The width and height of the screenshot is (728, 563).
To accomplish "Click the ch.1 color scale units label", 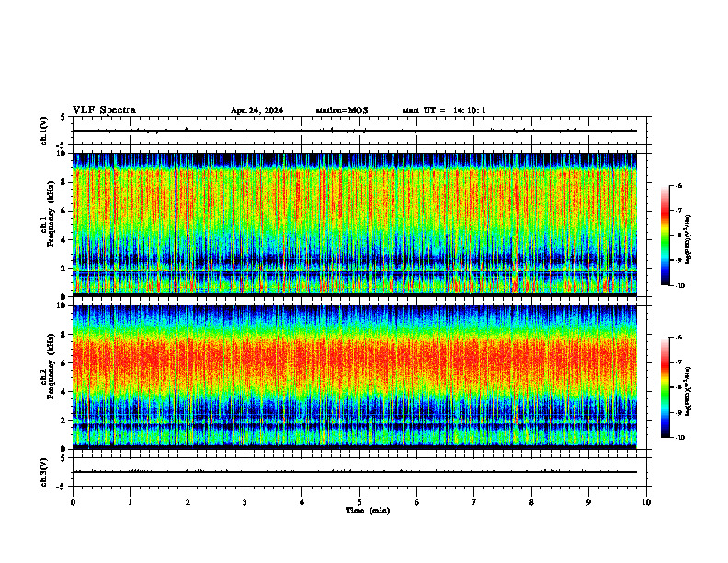I will pyautogui.click(x=688, y=239).
